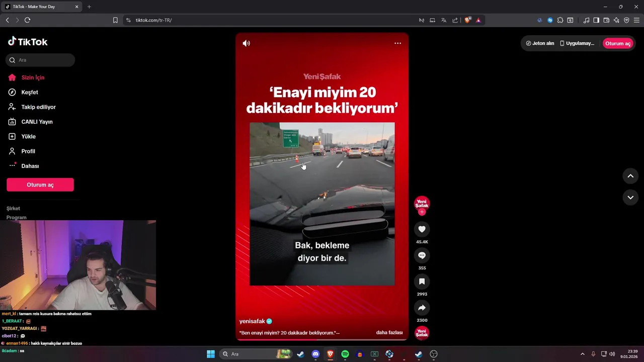Reload the page with the refresh icon
The width and height of the screenshot is (644, 362).
pyautogui.click(x=27, y=20)
